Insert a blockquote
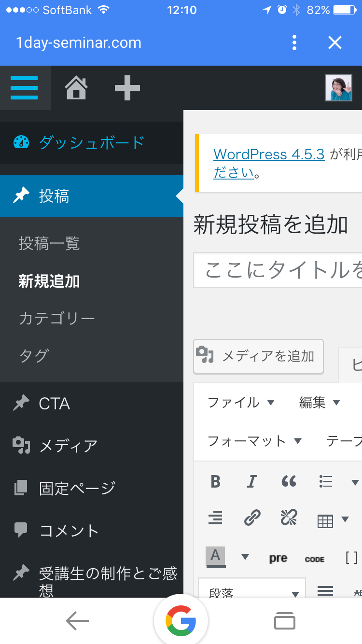362x644 pixels. (289, 481)
